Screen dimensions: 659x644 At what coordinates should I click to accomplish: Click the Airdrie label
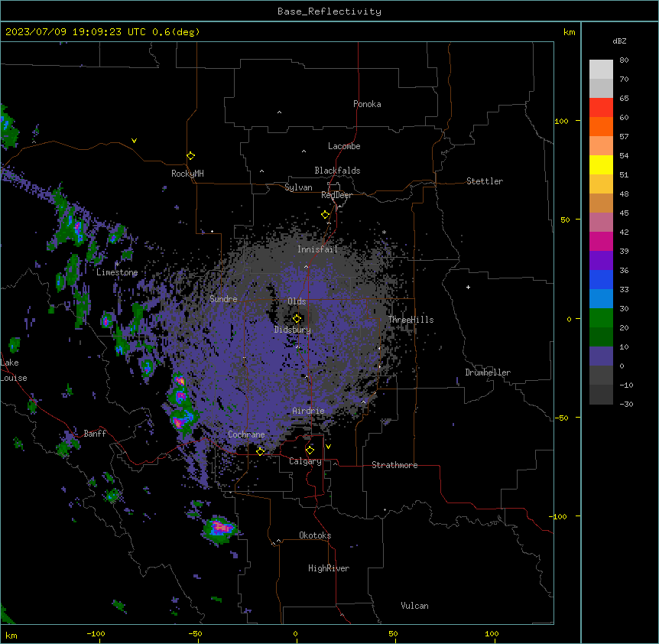click(x=309, y=411)
